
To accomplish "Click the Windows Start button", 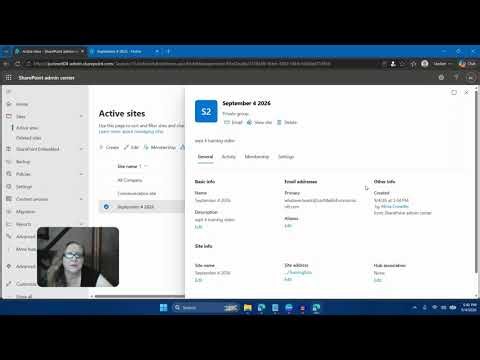I will tap(163, 308).
